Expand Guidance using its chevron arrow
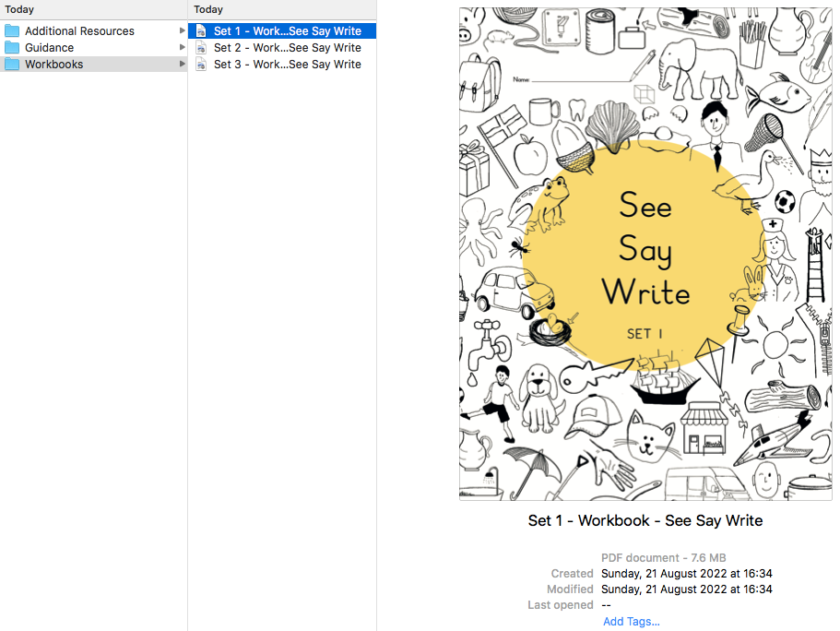 click(x=182, y=47)
